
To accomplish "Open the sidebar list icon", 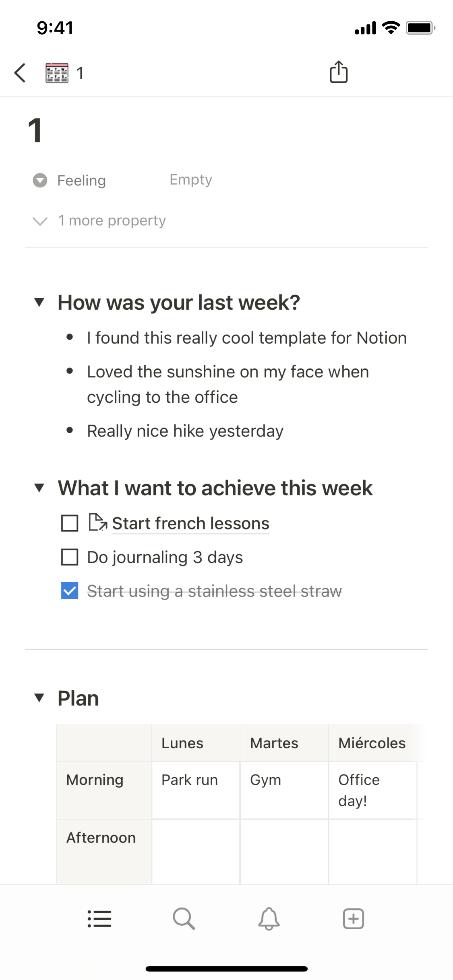I will [99, 919].
